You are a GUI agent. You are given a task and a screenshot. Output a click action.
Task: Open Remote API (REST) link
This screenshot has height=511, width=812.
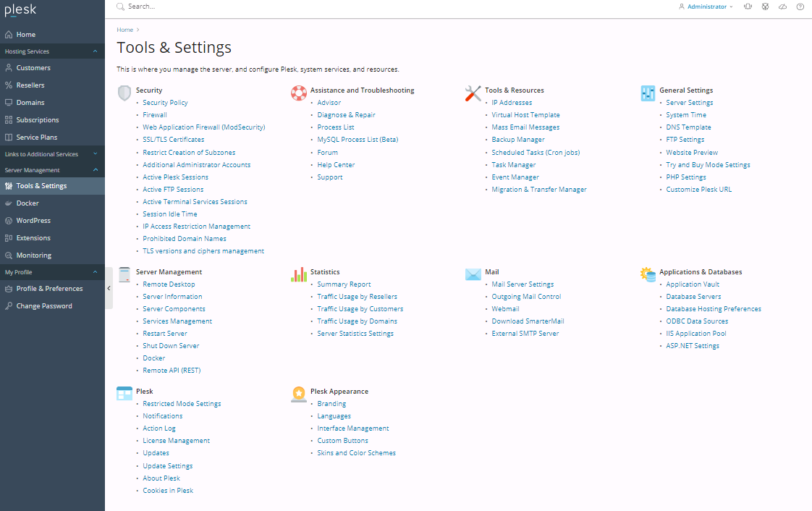pyautogui.click(x=172, y=371)
